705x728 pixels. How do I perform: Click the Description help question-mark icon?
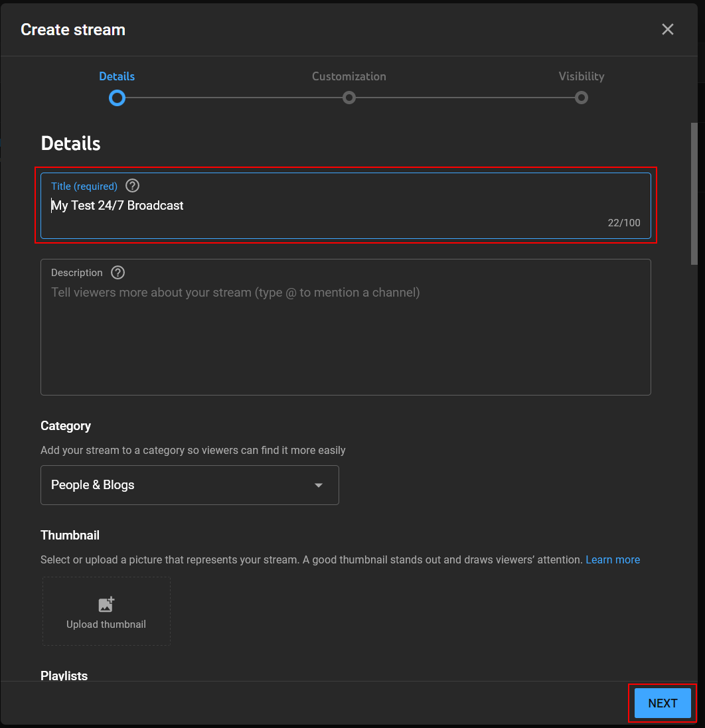click(x=118, y=273)
